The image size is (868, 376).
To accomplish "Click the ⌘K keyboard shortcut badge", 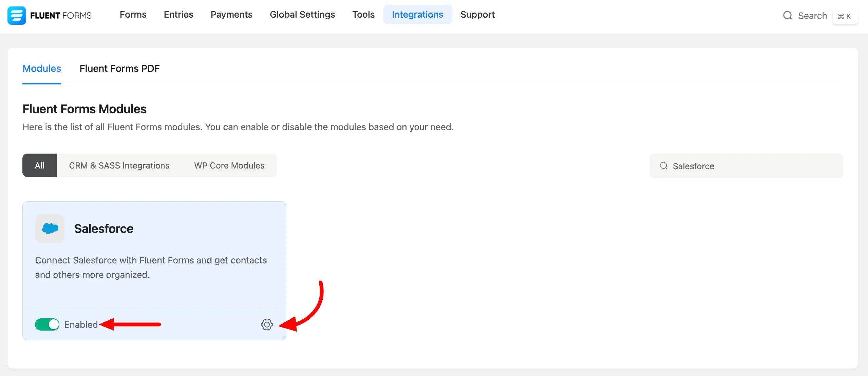I will [845, 16].
